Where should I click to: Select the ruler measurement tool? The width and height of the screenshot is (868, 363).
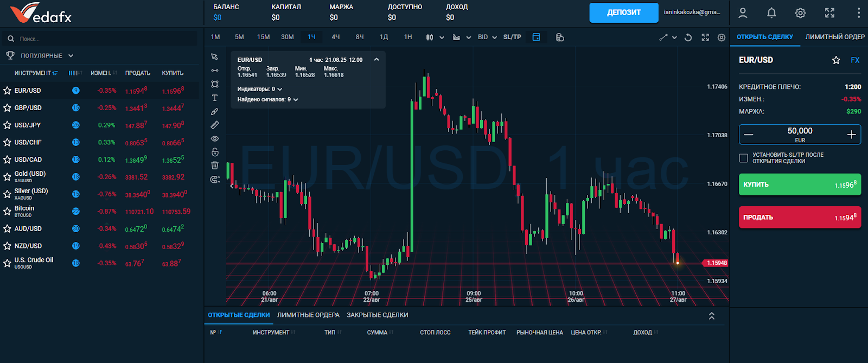215,125
